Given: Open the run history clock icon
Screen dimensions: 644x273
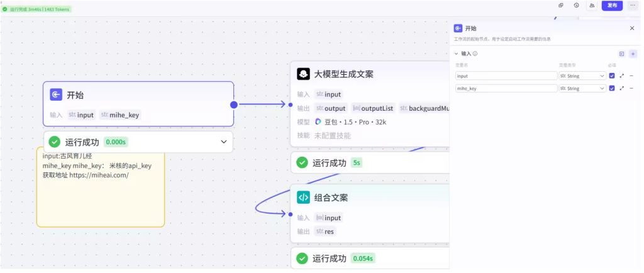Looking at the screenshot, I should point(576,6).
